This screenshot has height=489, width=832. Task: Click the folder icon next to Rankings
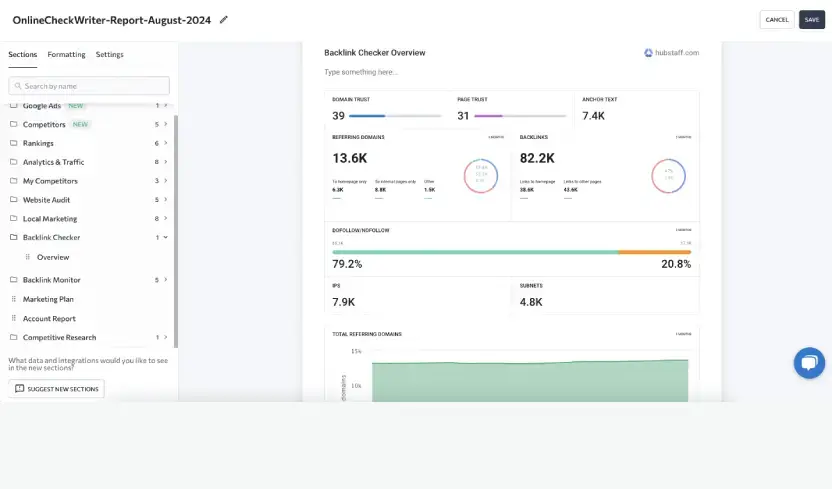[14, 143]
